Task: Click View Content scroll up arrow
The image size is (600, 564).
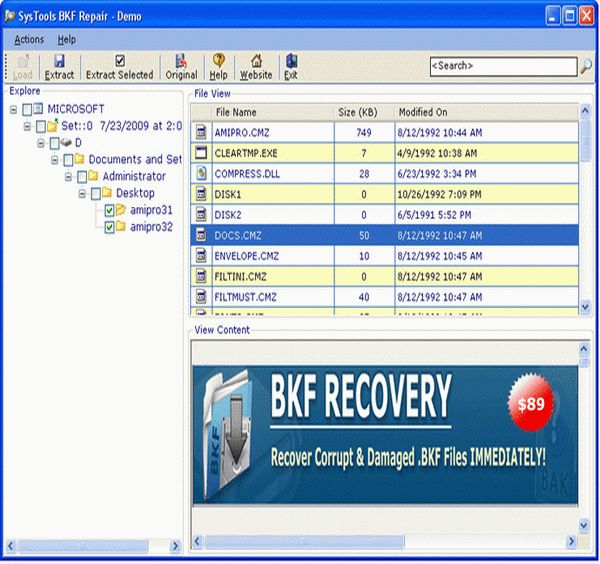Action: tap(584, 349)
